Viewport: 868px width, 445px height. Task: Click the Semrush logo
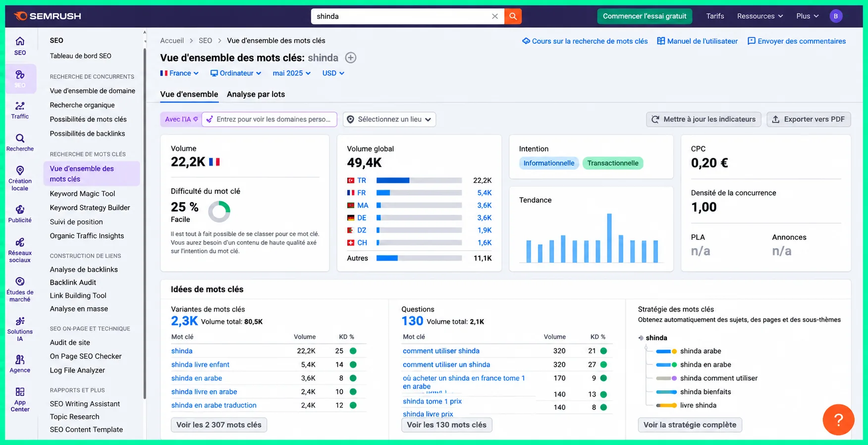pyautogui.click(x=48, y=16)
